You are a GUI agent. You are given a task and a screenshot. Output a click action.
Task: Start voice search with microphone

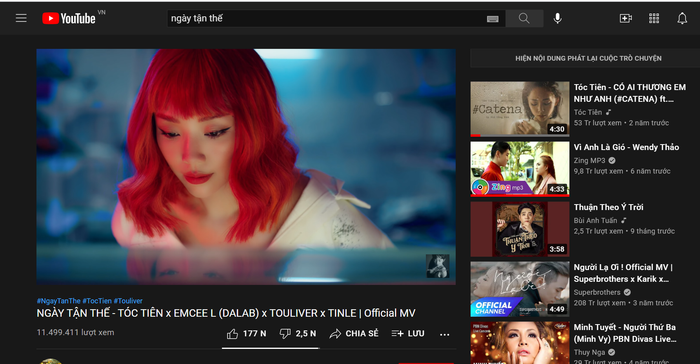click(x=558, y=18)
